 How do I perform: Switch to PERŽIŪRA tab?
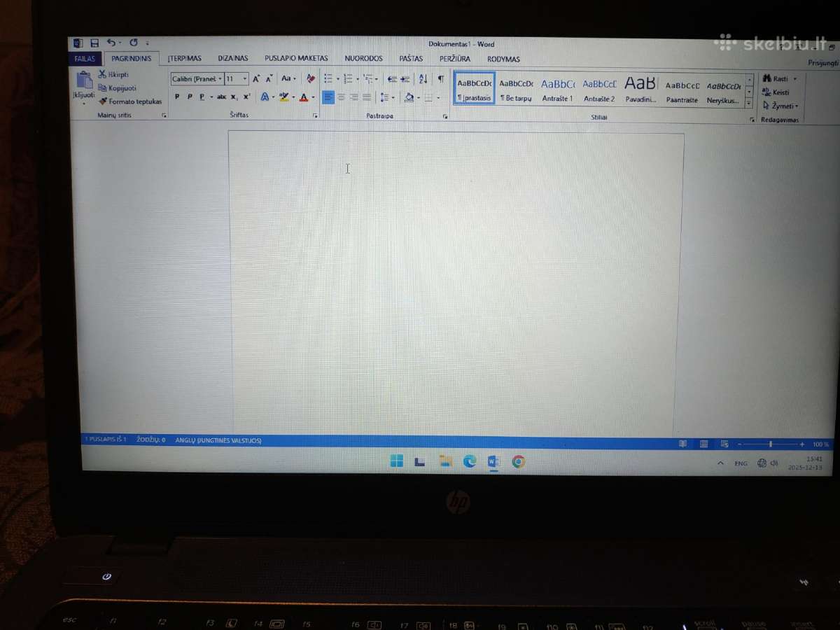[x=455, y=59]
